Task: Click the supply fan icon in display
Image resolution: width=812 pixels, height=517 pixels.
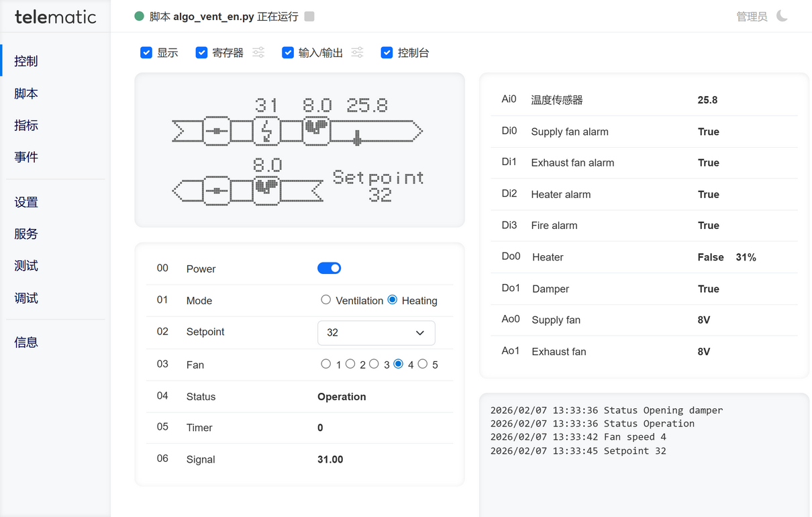Action: 316,130
